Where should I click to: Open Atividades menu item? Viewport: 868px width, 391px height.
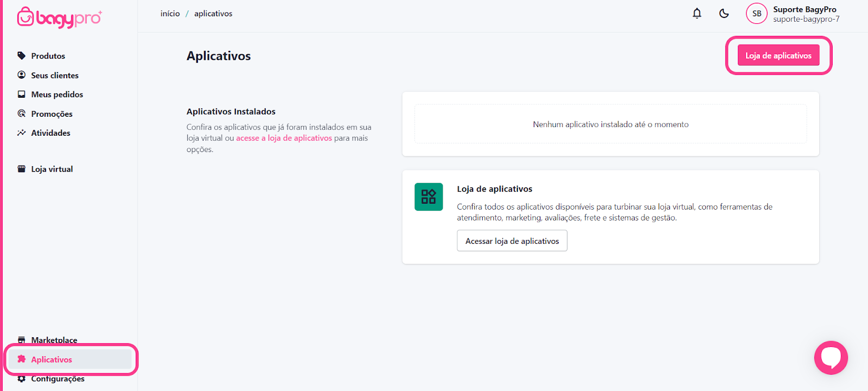pyautogui.click(x=50, y=133)
